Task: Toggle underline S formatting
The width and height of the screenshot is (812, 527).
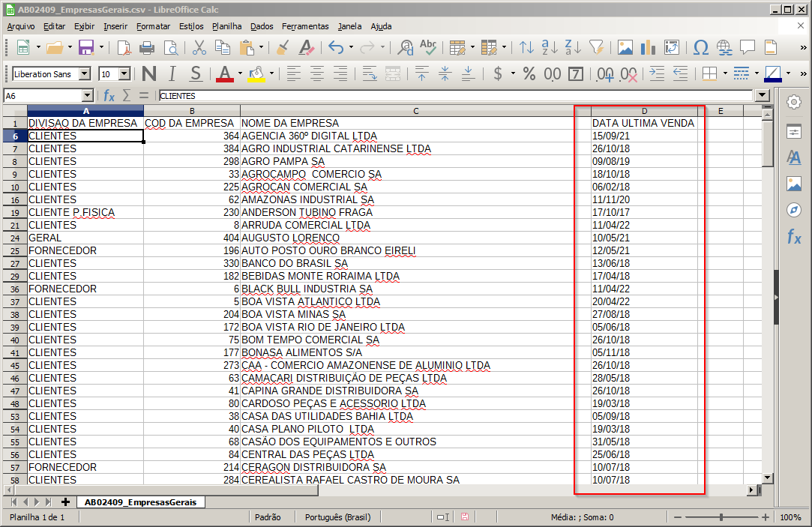Action: 196,74
